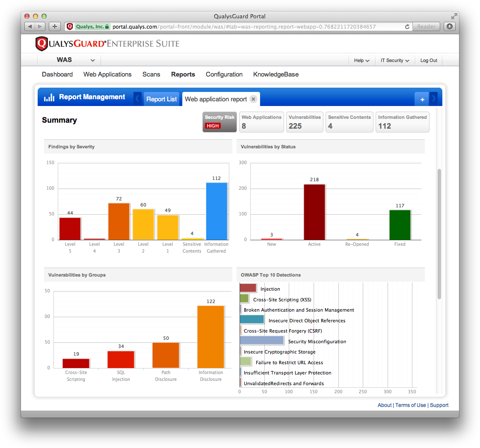Open the Configuration section

(224, 74)
